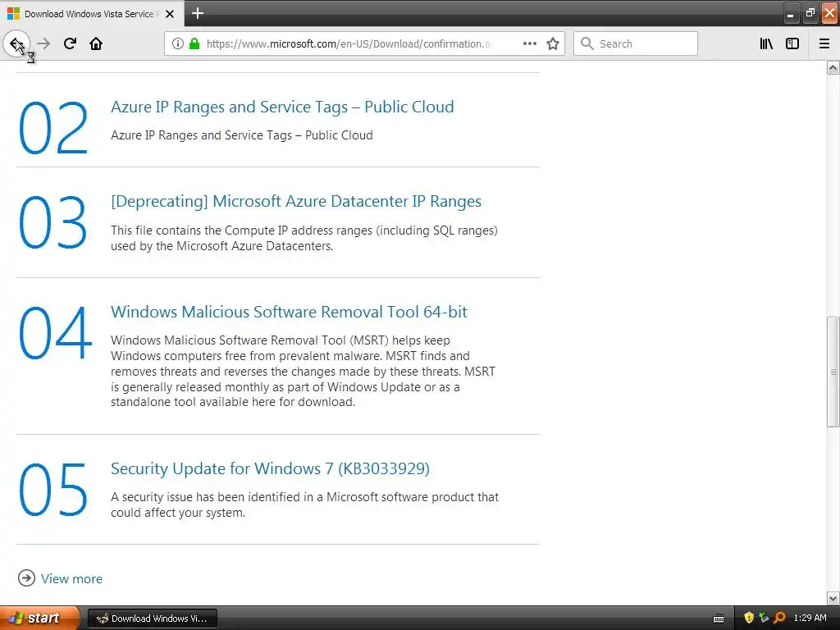Minimize the Firefox window

tap(790, 13)
